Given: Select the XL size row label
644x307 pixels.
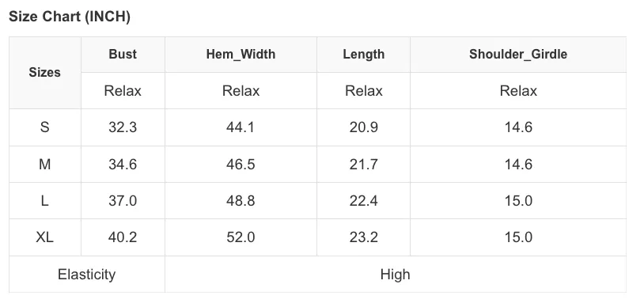Looking at the screenshot, I should click(x=45, y=237).
